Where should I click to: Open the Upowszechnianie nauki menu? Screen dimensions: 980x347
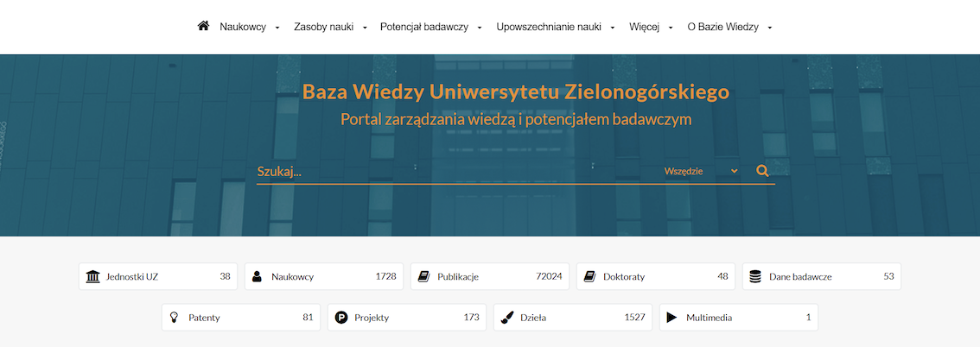coord(549,27)
